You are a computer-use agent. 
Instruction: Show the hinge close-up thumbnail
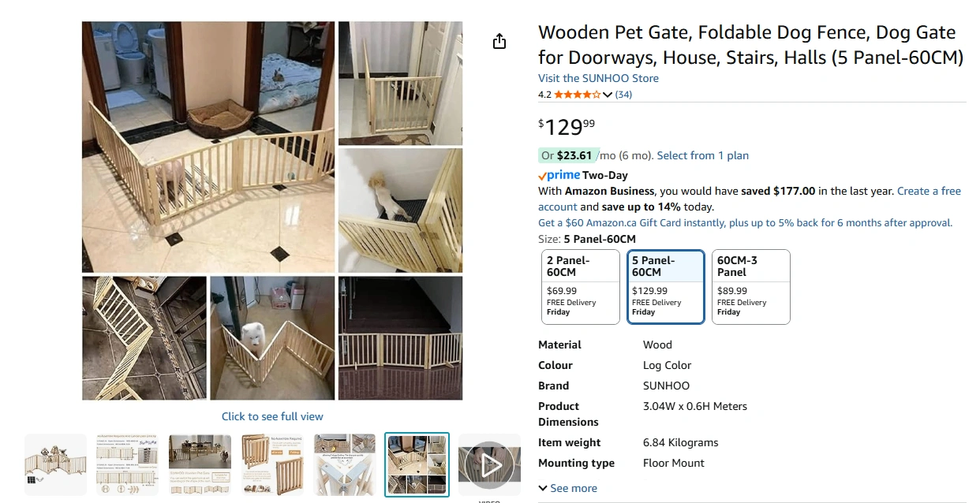pos(345,464)
